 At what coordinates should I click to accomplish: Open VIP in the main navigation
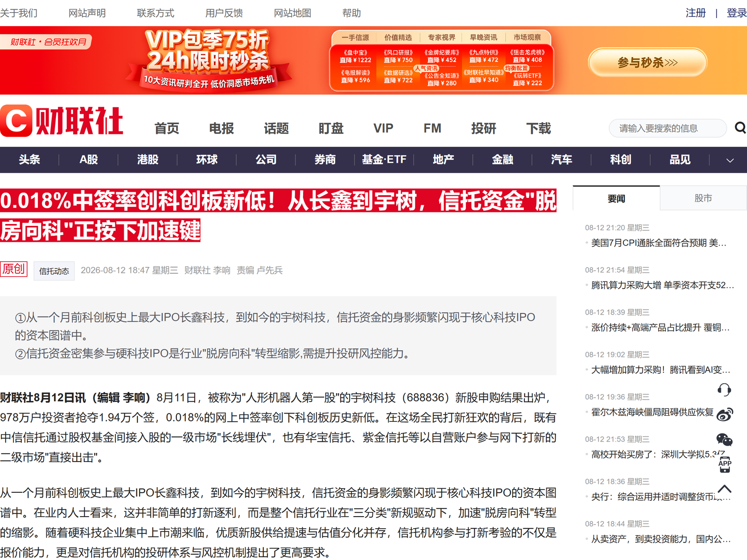click(x=383, y=128)
